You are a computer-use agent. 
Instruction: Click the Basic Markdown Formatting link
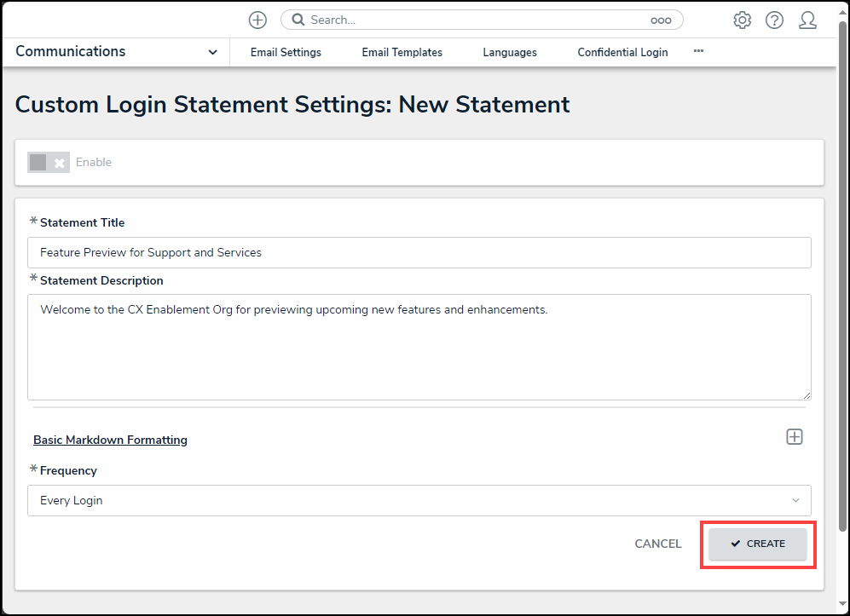(x=110, y=440)
